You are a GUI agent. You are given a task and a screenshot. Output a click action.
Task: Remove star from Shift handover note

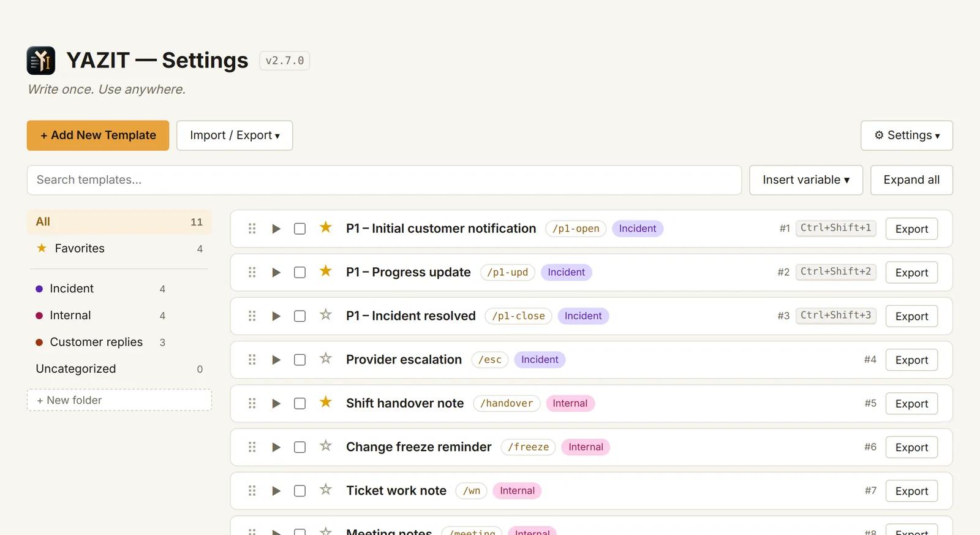[x=326, y=403]
